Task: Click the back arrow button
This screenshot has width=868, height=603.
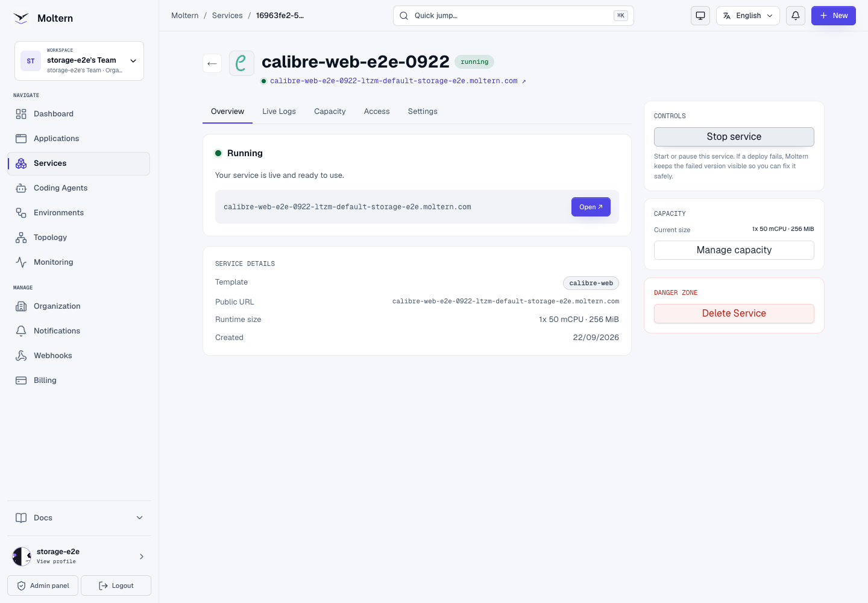Action: [212, 63]
